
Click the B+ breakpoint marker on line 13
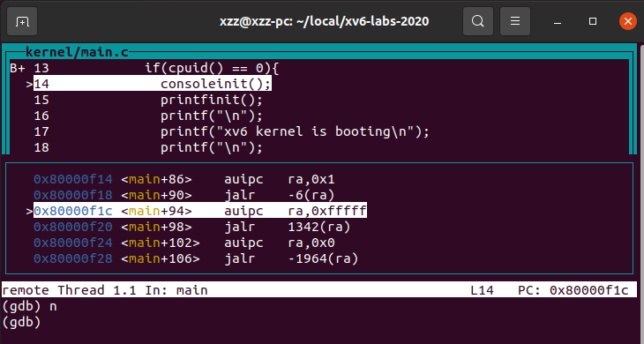(x=18, y=68)
